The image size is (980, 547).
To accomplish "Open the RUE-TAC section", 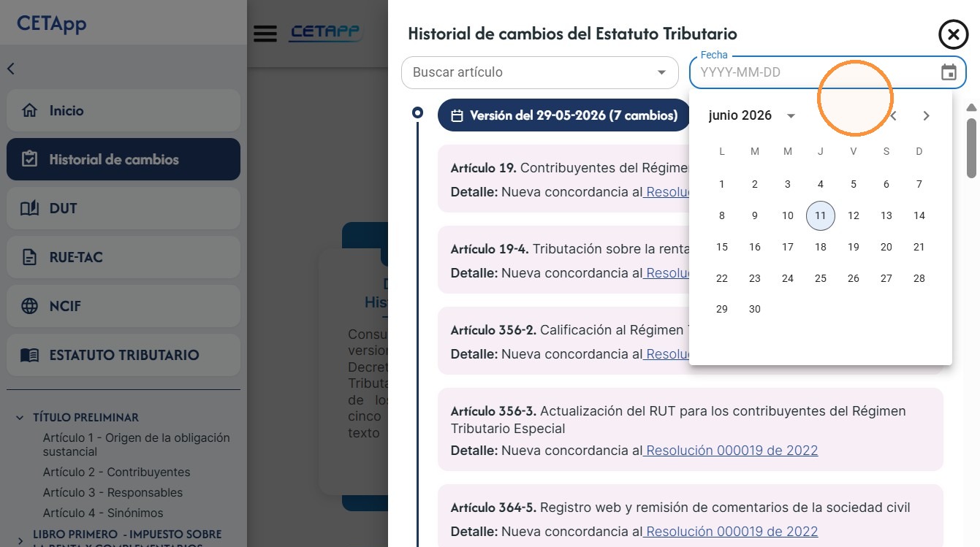I will (124, 257).
